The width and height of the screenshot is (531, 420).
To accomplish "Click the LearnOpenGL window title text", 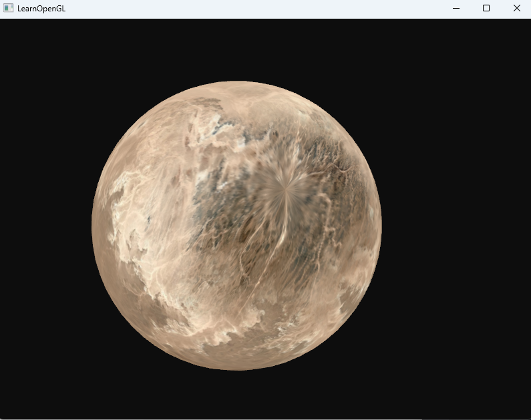I will [x=41, y=8].
